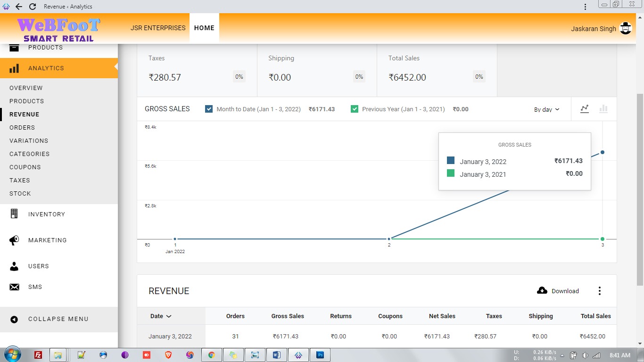Click the Download cloud icon
The image size is (644, 362).
pyautogui.click(x=542, y=290)
